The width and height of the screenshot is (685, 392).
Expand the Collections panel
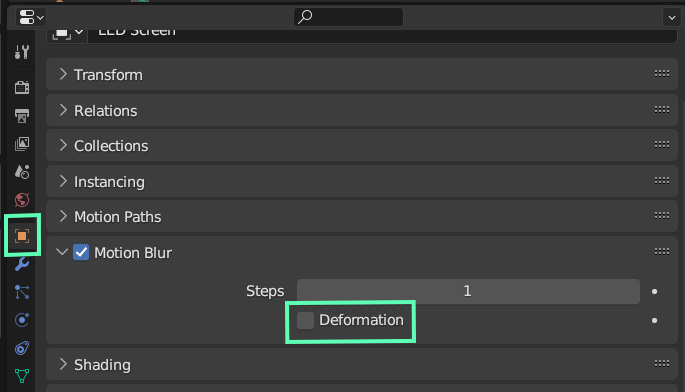[63, 145]
